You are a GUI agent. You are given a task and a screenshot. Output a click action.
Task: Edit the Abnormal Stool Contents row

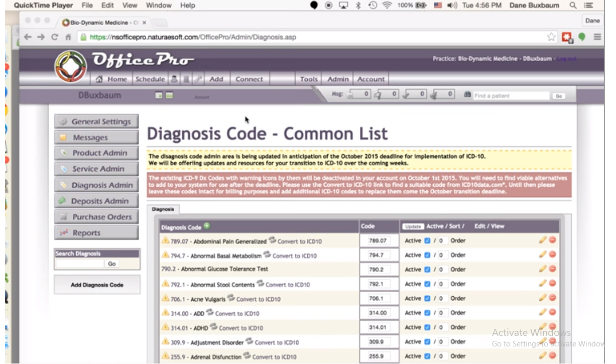click(542, 283)
